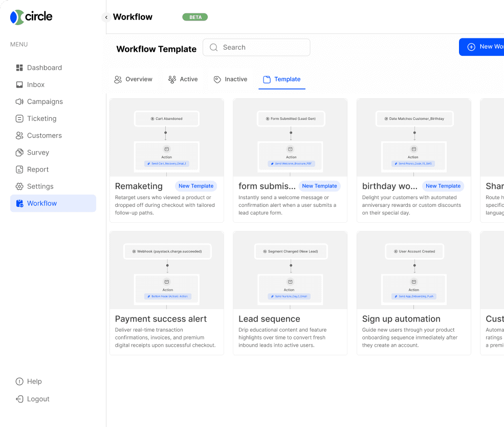Viewport: 504px width, 427px height.
Task: Click the Settings gear icon
Action: pos(19,186)
